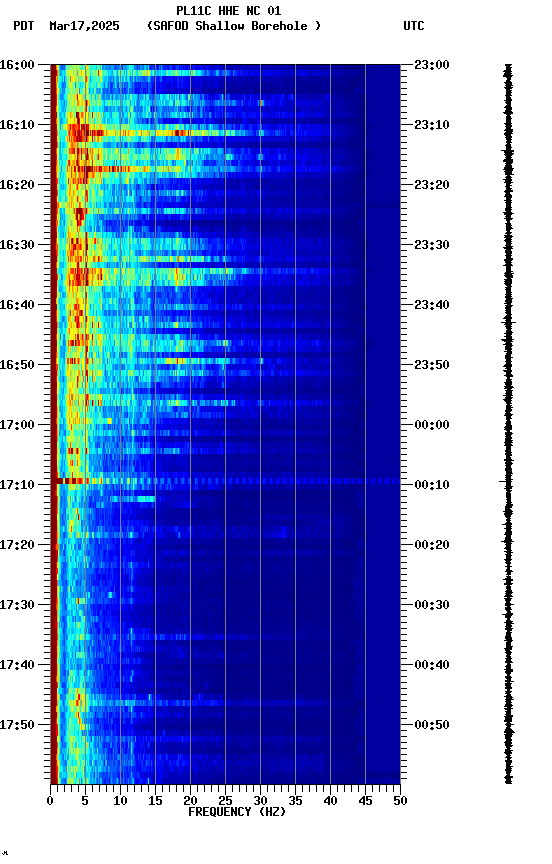Click the left axis time label 16:10

point(17,125)
